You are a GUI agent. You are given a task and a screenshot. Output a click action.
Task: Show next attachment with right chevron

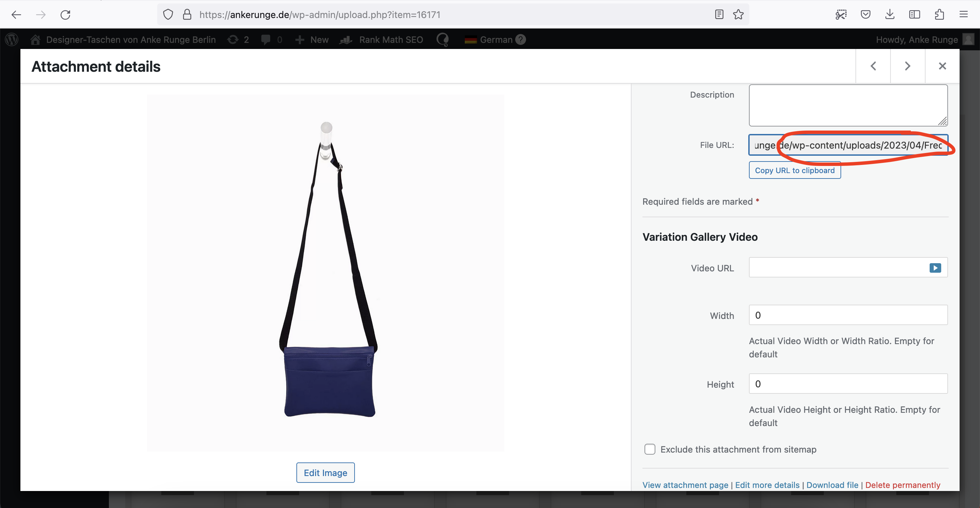click(908, 66)
